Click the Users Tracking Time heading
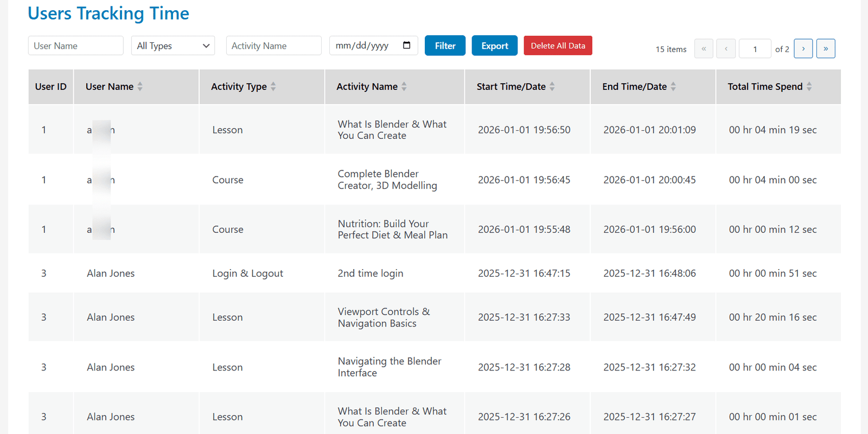This screenshot has height=434, width=868. (x=108, y=13)
